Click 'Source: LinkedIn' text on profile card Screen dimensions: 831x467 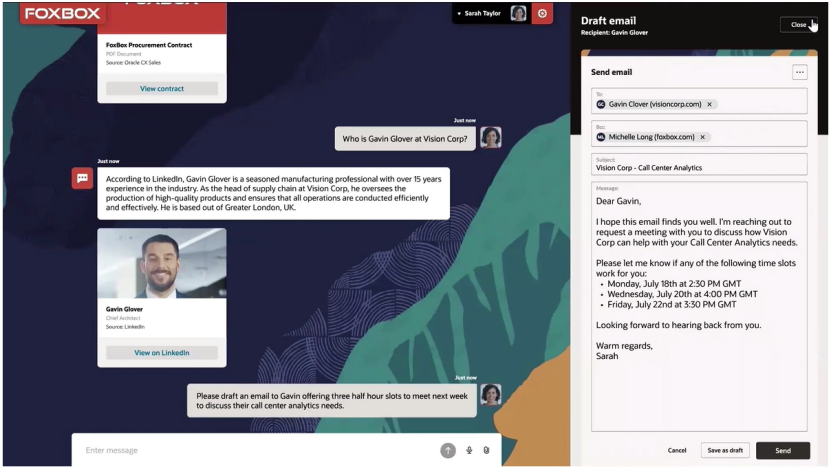click(125, 327)
